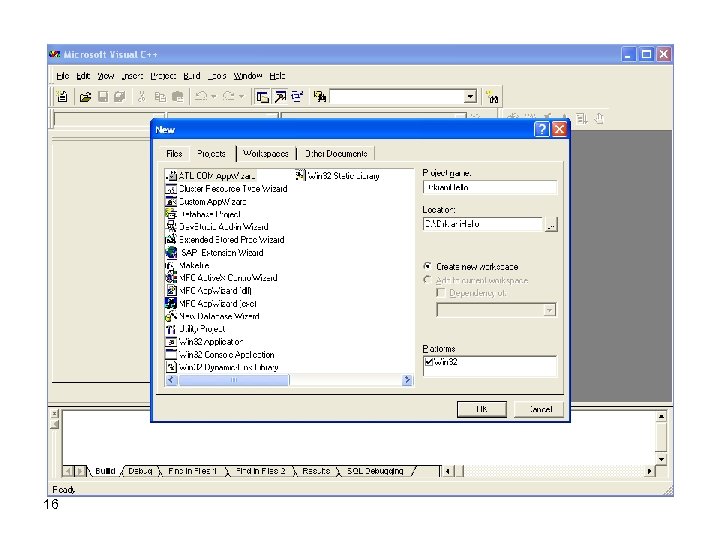Click the dialog's question mark help button

(542, 129)
